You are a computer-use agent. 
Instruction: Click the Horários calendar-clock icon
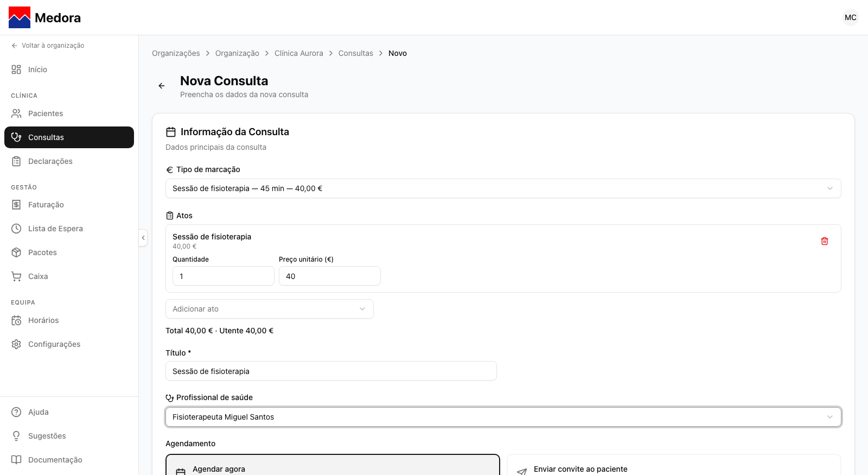(x=16, y=320)
